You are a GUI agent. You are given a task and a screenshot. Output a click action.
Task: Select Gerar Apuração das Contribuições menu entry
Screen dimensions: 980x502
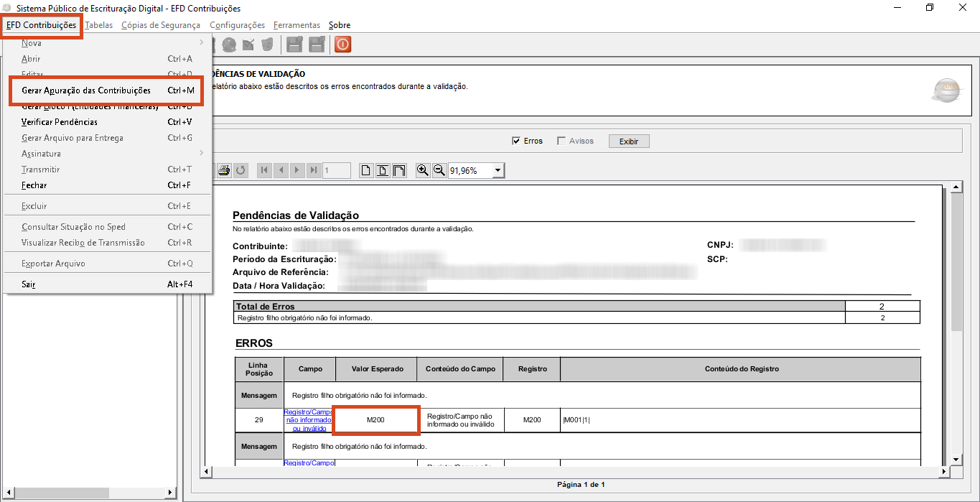[86, 90]
